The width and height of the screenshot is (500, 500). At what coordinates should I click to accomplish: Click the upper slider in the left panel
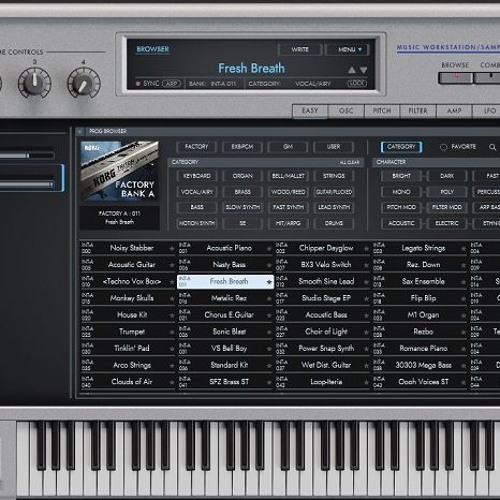(x=27, y=156)
